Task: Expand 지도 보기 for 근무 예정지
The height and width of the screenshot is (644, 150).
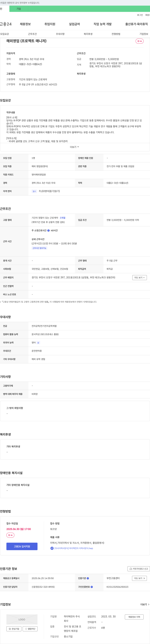Action: (140, 277)
